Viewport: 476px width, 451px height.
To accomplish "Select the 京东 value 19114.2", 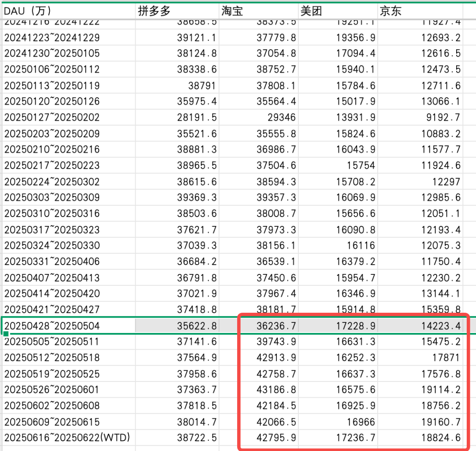I will [x=420, y=389].
